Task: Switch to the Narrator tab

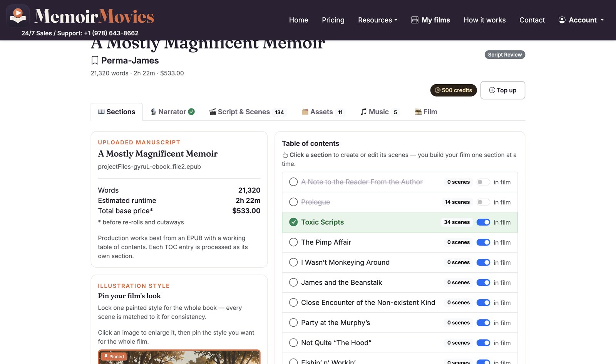Action: click(x=172, y=112)
